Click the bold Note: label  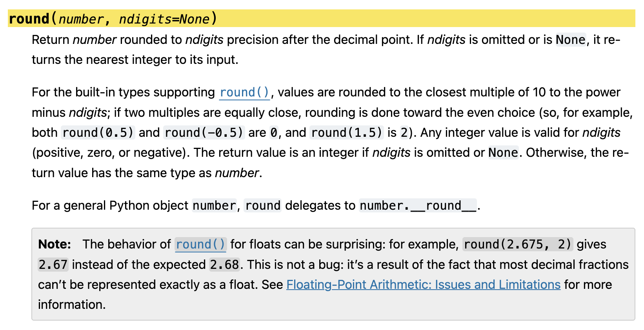click(55, 245)
